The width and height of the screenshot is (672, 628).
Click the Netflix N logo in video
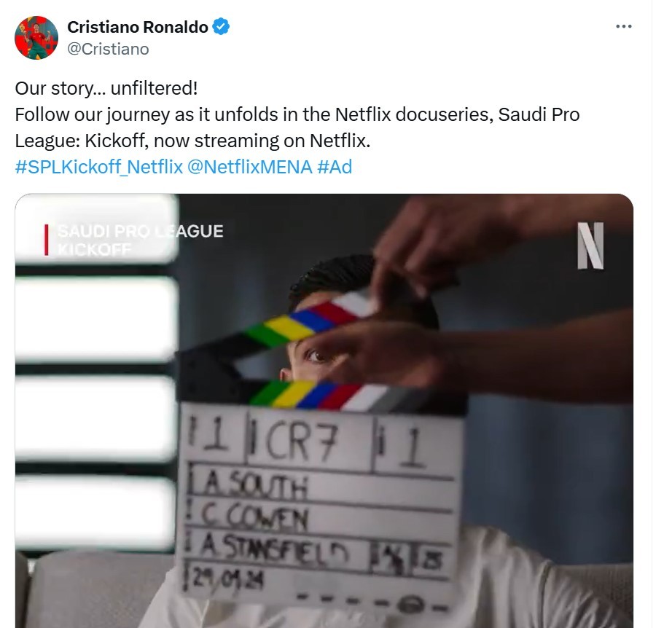click(x=590, y=246)
